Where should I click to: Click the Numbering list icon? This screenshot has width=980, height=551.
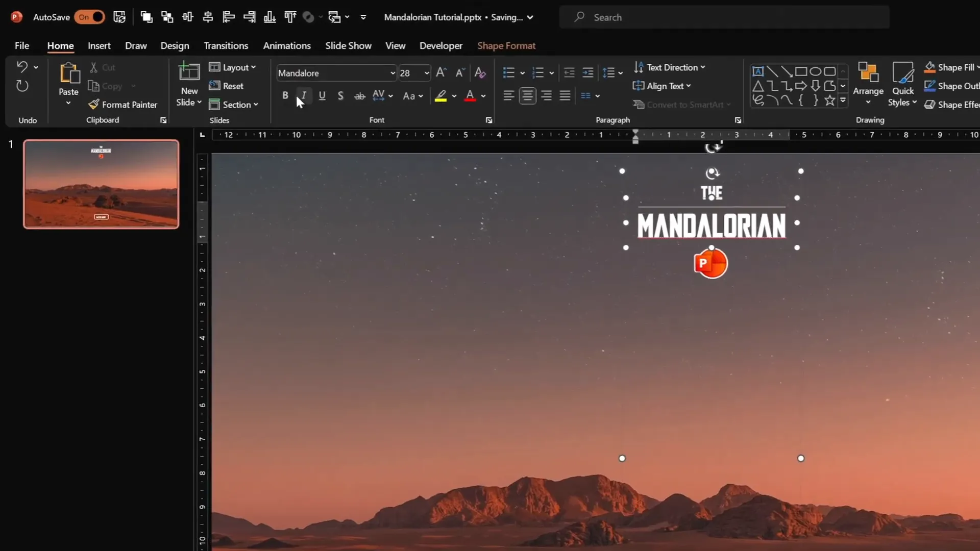pos(537,73)
